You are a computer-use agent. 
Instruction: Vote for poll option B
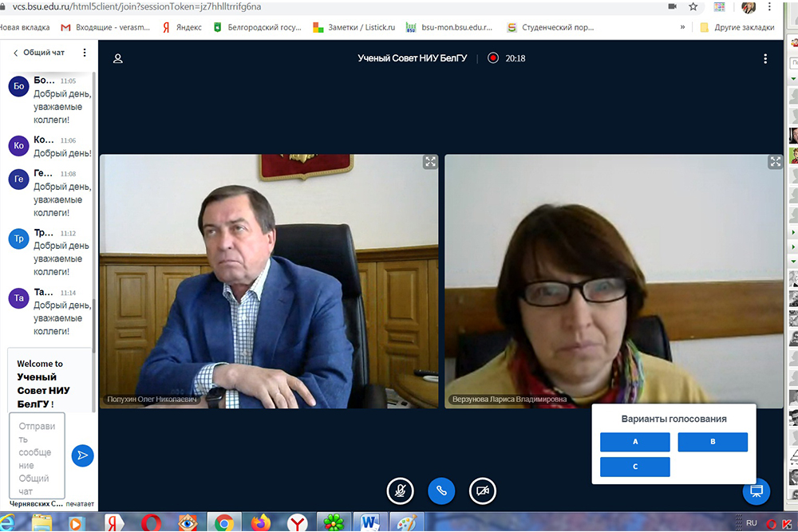click(x=713, y=442)
